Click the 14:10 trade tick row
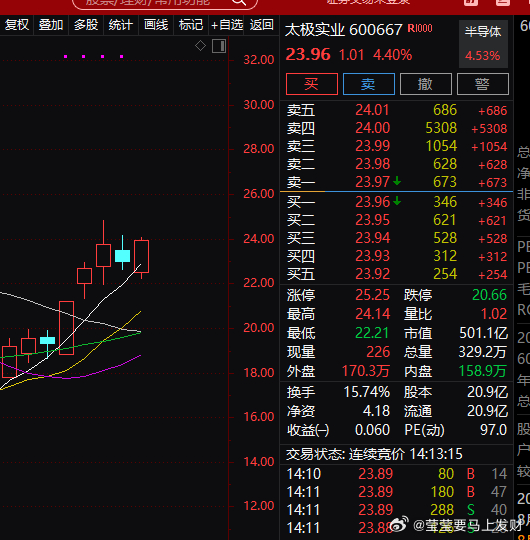Image resolution: width=530 pixels, height=540 pixels. click(x=397, y=474)
